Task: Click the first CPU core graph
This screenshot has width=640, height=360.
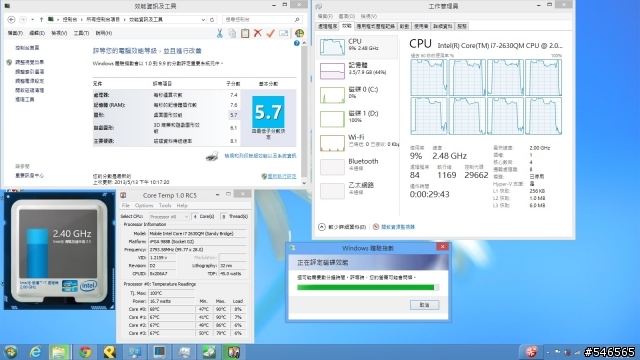Action: click(429, 77)
